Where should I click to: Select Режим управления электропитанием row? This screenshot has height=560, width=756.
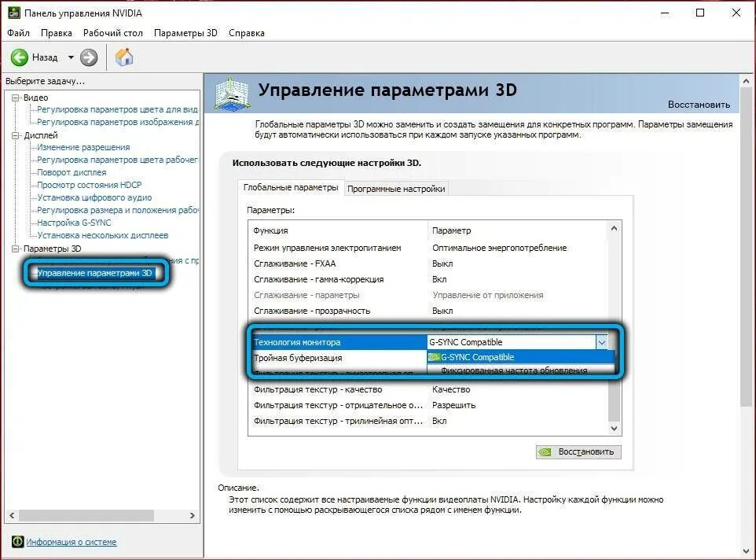(428, 248)
